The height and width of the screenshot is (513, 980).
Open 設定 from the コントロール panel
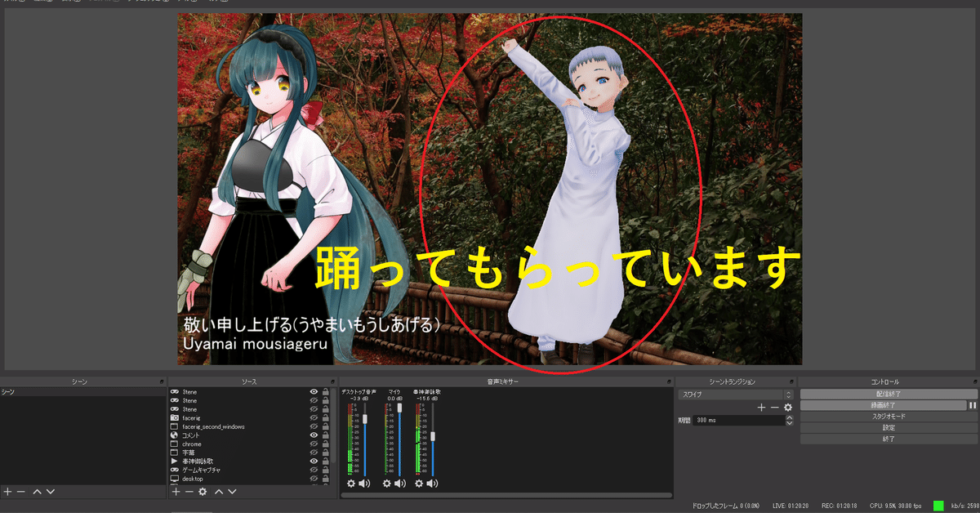[x=889, y=427]
